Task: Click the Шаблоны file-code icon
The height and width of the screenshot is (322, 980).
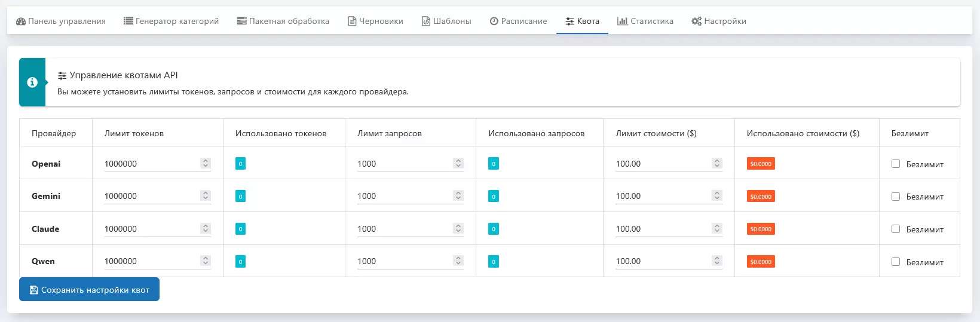Action: coord(426,22)
